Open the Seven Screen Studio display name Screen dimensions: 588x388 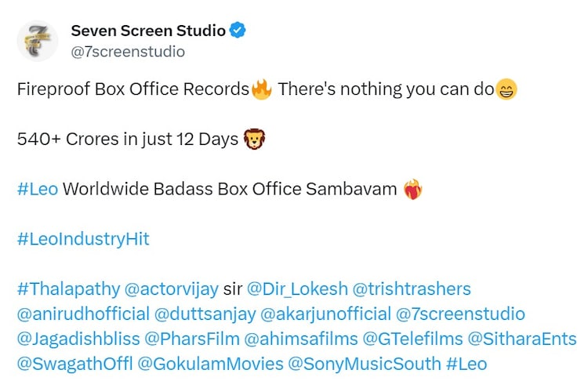pos(148,31)
